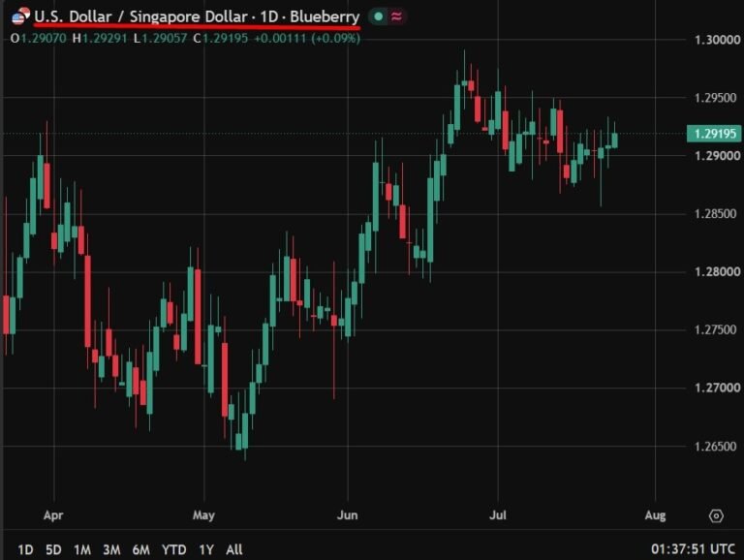This screenshot has width=744, height=560.
Task: Open timezone menu at 01:37:51 UTC
Action: click(x=693, y=549)
